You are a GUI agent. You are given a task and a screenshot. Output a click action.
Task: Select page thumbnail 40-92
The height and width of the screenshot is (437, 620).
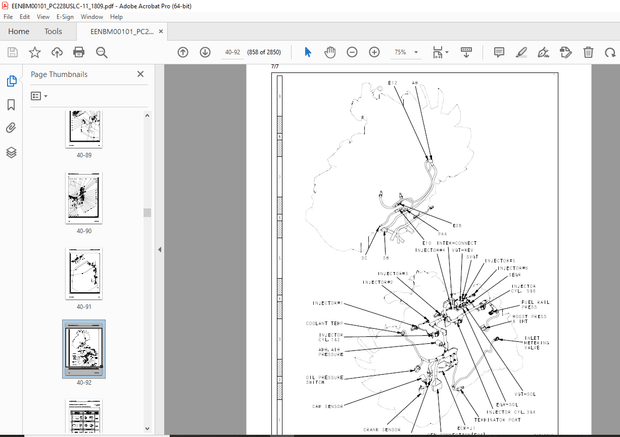(84, 349)
